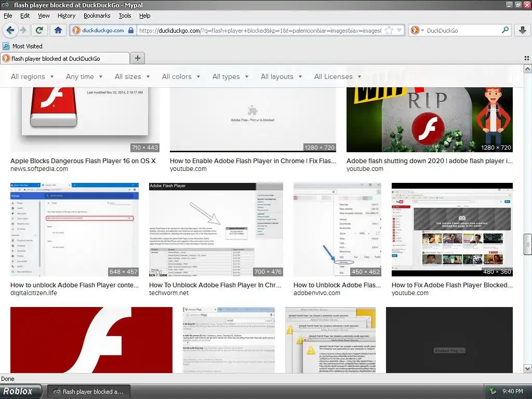The image size is (532, 399).
Task: Open the RIP Flash tombstone thumbnail
Action: [x=430, y=120]
